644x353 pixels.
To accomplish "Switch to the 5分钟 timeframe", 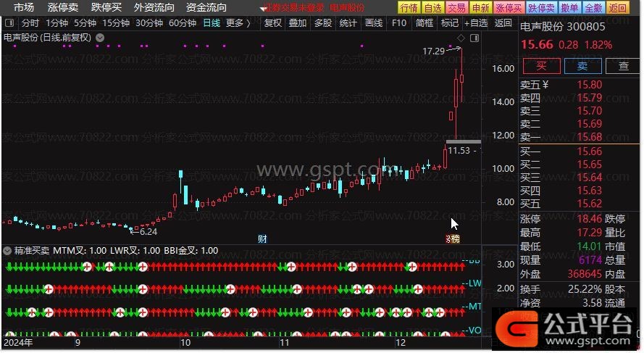I will (x=85, y=23).
